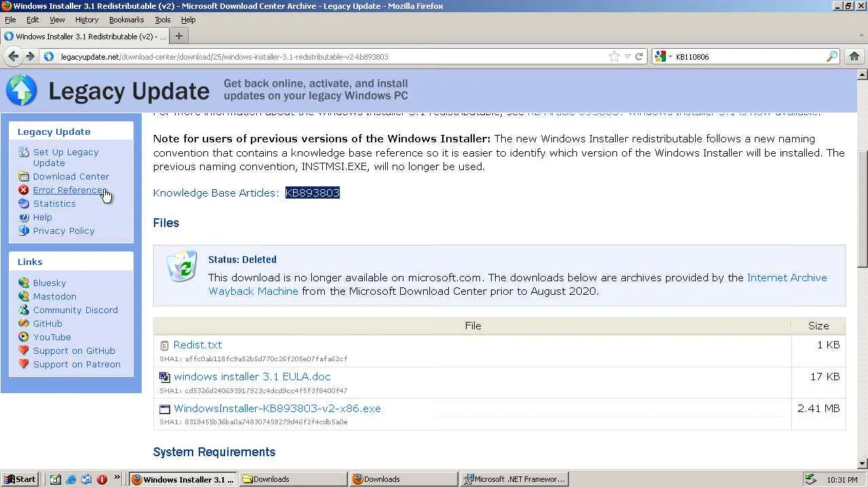This screenshot has height=488, width=868.
Task: Open the History menu
Action: 87,20
